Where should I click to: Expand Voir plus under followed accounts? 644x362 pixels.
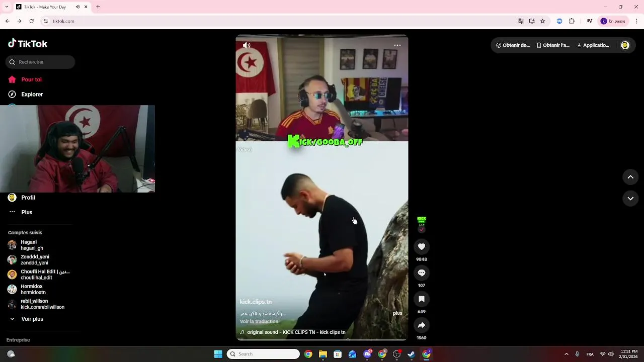coord(27,319)
